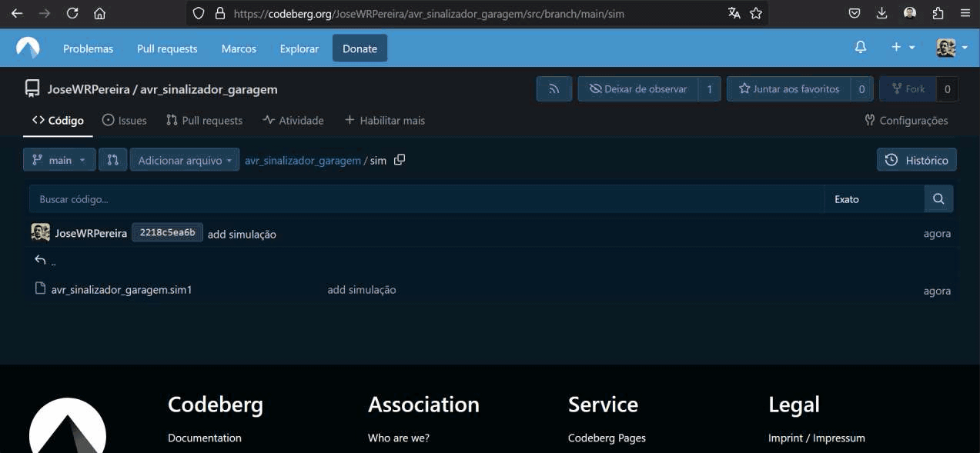Screen dimensions: 980x453
Task: Go back with browser back arrow
Action: [x=17, y=13]
